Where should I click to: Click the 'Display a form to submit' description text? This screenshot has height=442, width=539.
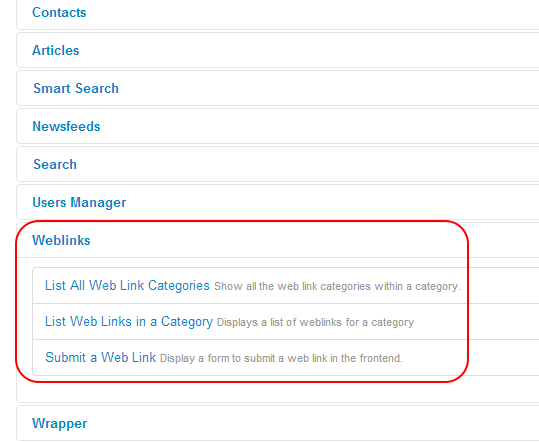281,358
